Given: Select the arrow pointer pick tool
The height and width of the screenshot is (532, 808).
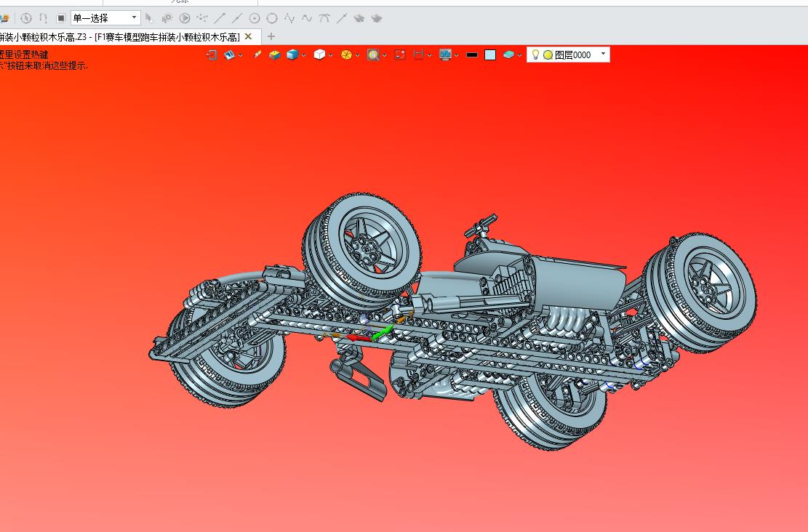Looking at the screenshot, I should point(149,19).
